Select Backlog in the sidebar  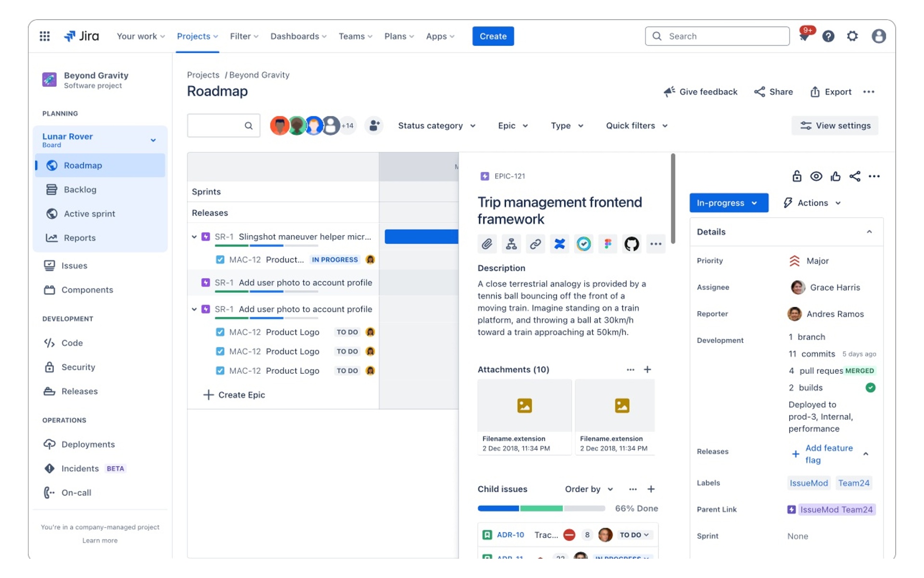(100, 190)
